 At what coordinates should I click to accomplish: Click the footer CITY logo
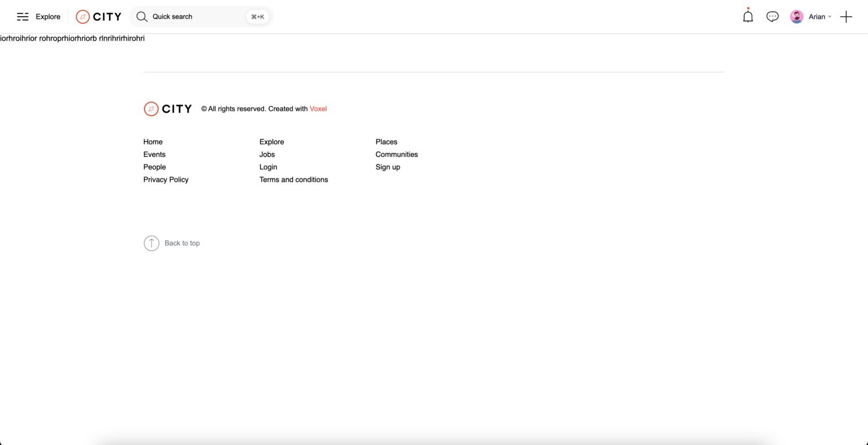coord(168,109)
